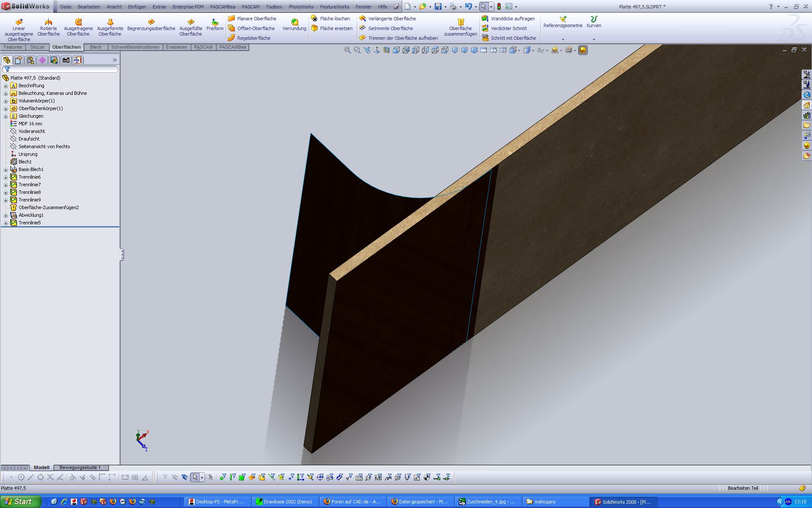The width and height of the screenshot is (812, 508).
Task: Switch to the Evaluieren tab
Action: pos(176,47)
